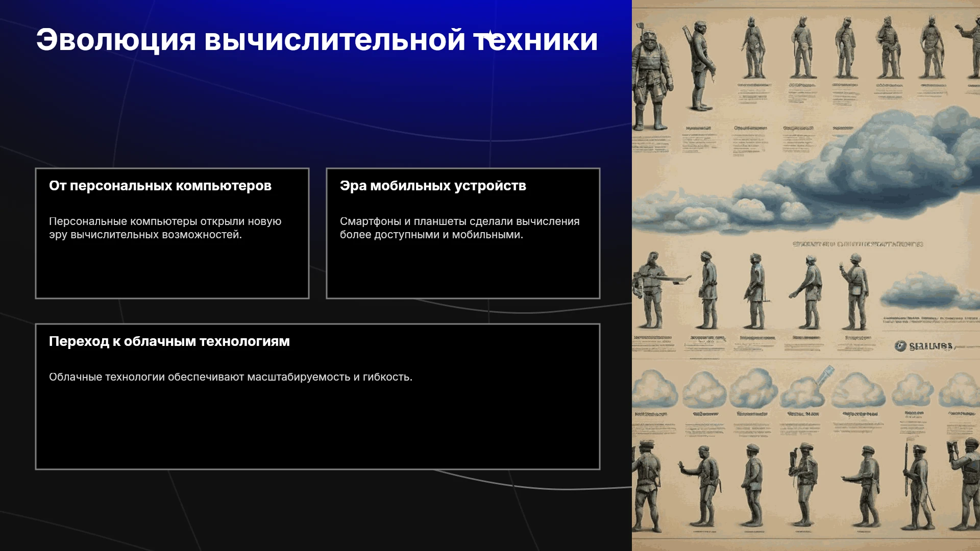The height and width of the screenshot is (551, 980).
Task: Click the small star cursor mark in title
Action: (x=489, y=35)
